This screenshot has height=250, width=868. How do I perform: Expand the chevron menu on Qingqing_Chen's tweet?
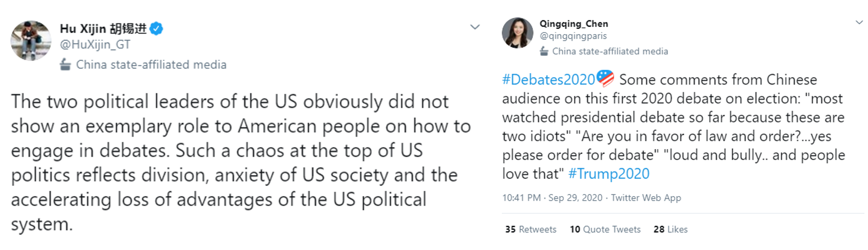pos(859,22)
